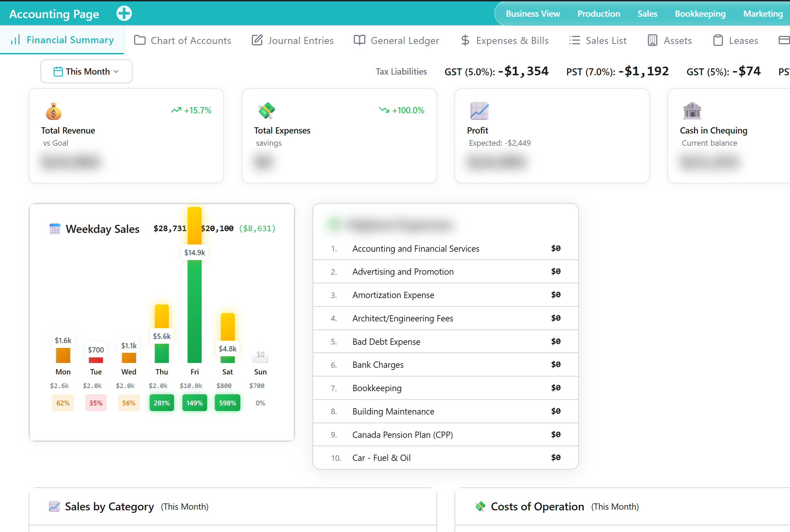
Task: Click the cash icon in Total Expenses card
Action: coord(266,111)
